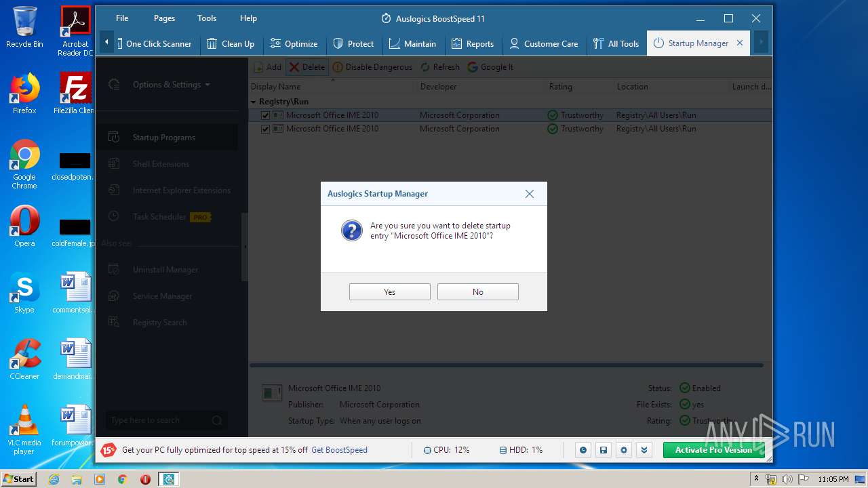Click Disable Dangerous in the toolbar
The image size is (868, 488).
372,67
